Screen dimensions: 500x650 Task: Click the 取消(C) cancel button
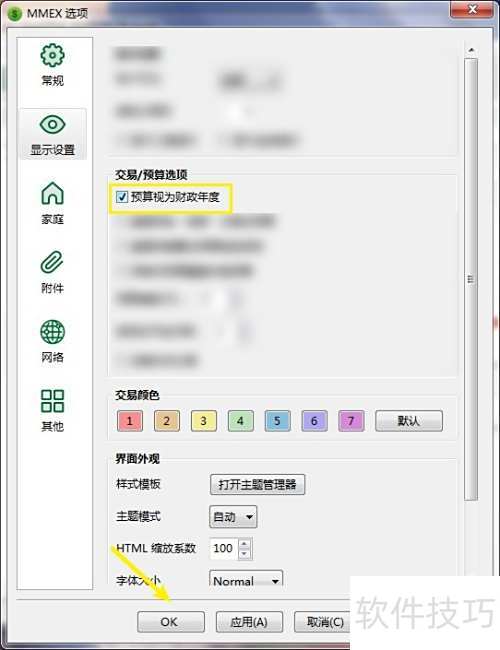pyautogui.click(x=324, y=622)
